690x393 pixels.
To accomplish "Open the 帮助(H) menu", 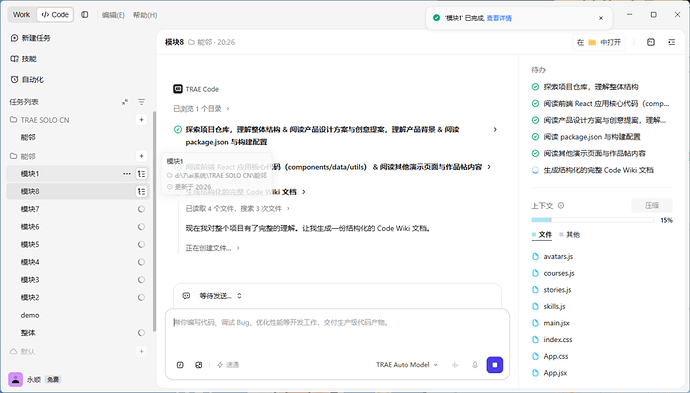I will 145,15.
